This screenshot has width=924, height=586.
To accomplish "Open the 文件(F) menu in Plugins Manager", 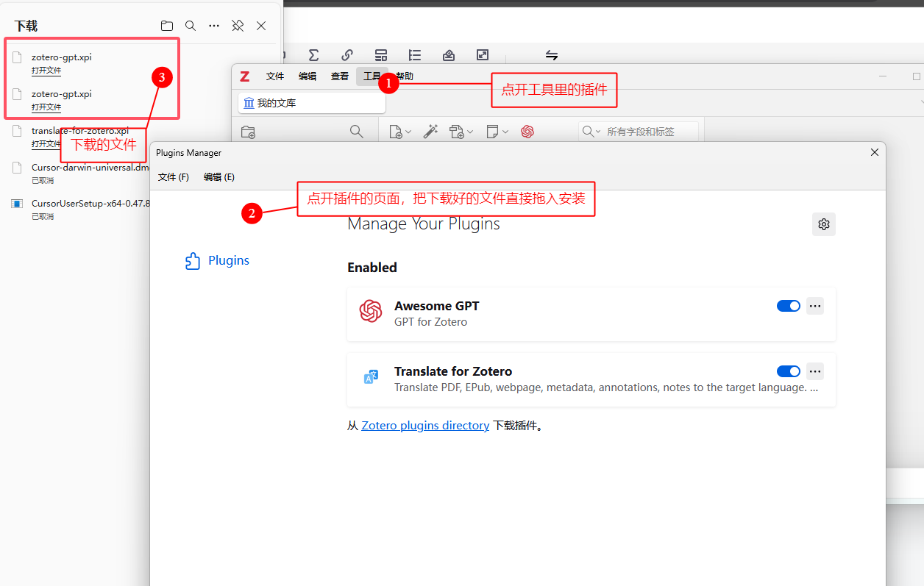I will pyautogui.click(x=174, y=176).
